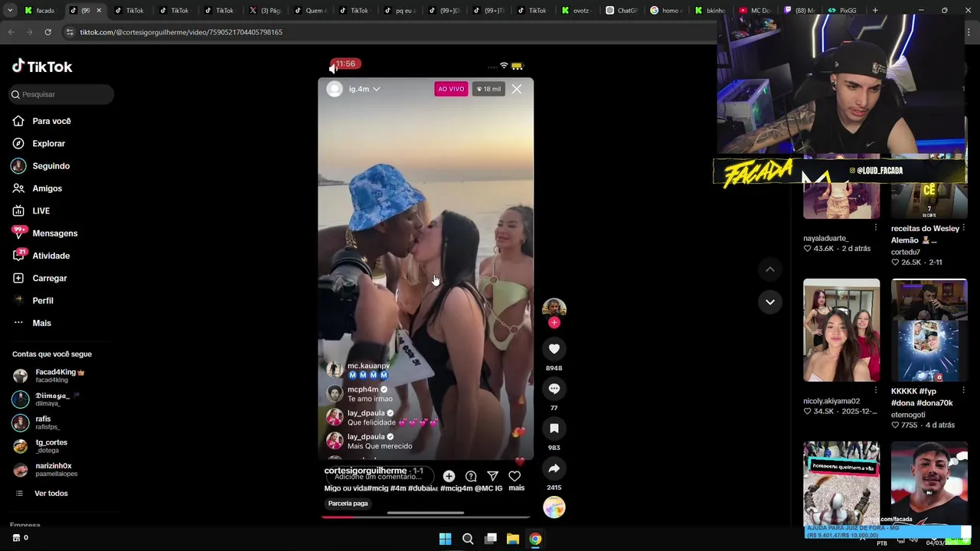This screenshot has height=551, width=980.
Task: Open options dots beside receitas do Wesley
Action: pyautogui.click(x=963, y=227)
